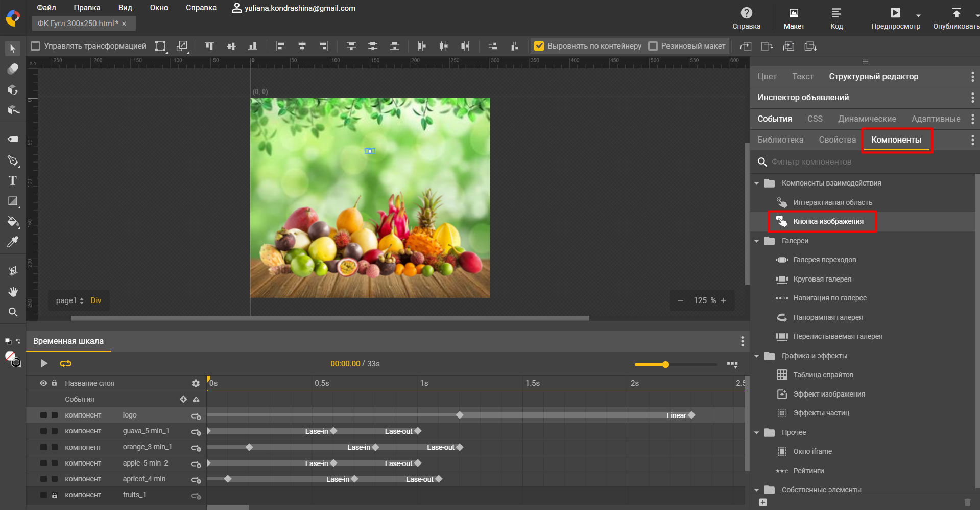980x510 pixels.
Task: Collapse the Graphics and effects folder
Action: pos(756,356)
